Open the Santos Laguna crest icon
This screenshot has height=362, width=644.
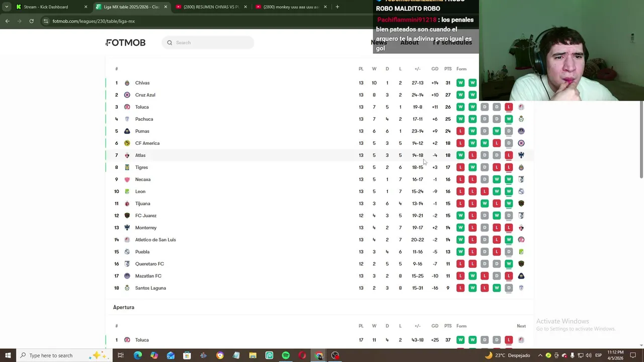click(x=127, y=288)
